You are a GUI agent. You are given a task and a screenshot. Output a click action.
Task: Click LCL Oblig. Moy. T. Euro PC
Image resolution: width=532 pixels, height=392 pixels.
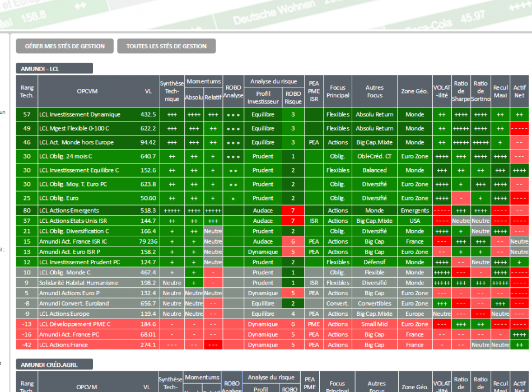click(73, 184)
